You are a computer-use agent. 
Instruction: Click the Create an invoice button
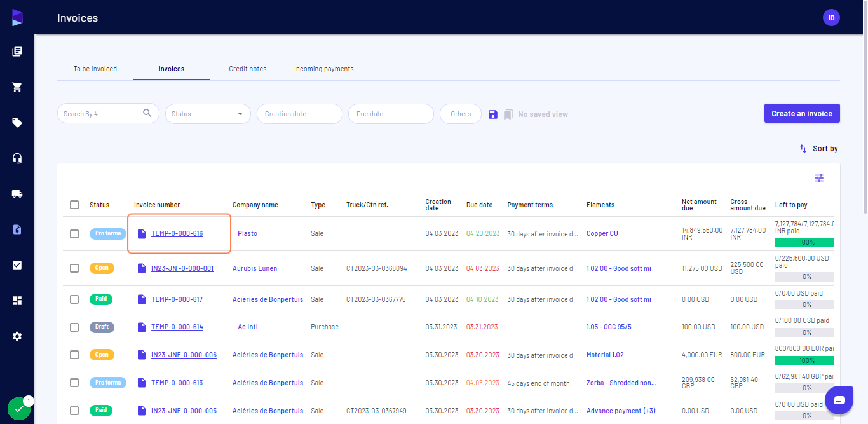[802, 114]
